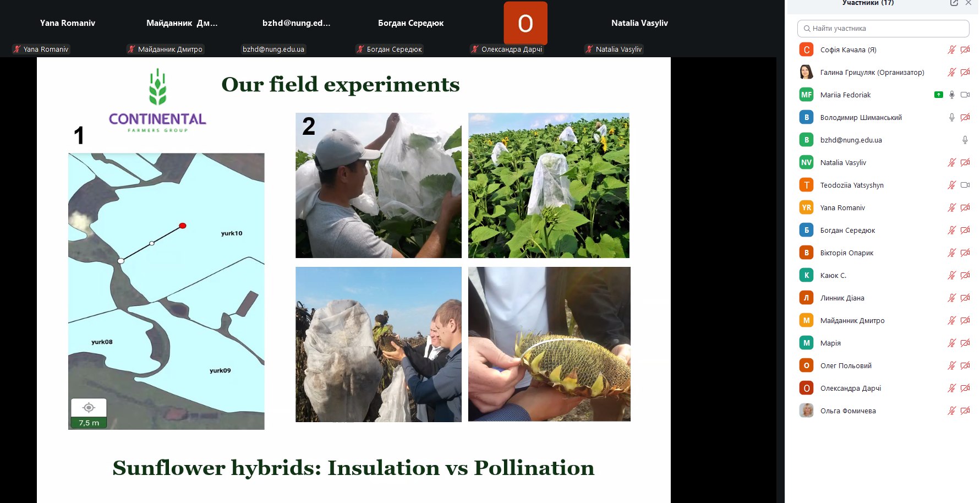Click microphone icon for bzhd@nung.edu.ua participant
This screenshot has height=503, width=980.
(965, 140)
